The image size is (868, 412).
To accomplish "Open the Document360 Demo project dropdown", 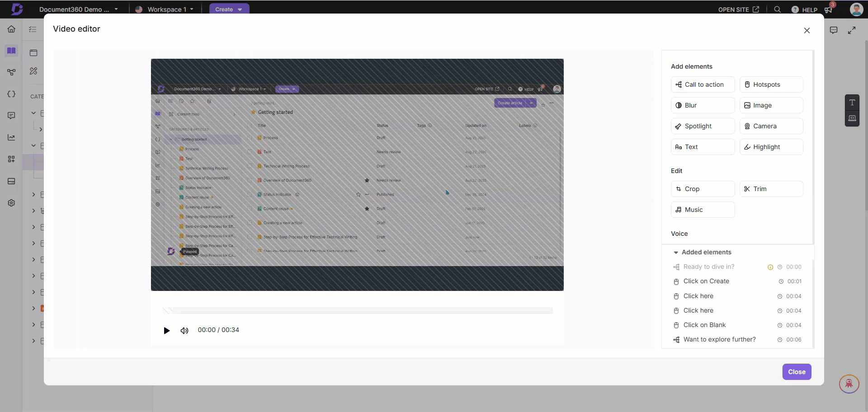I will (78, 9).
